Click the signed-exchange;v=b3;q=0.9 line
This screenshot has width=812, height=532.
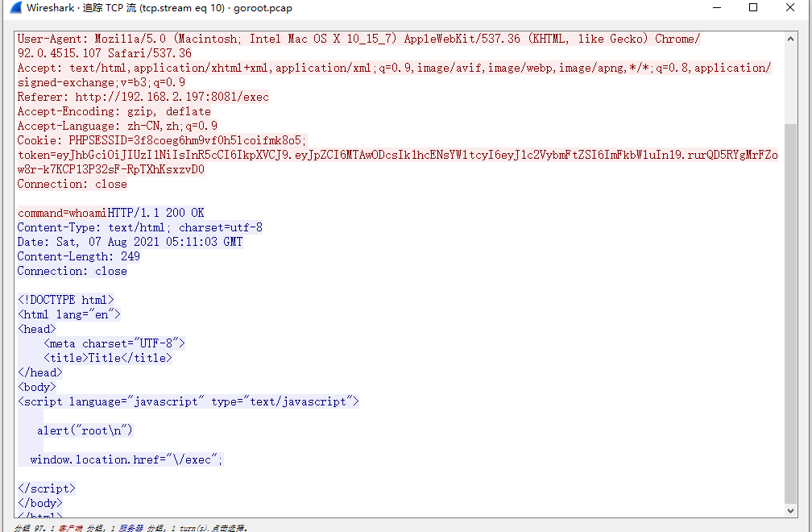pos(101,82)
